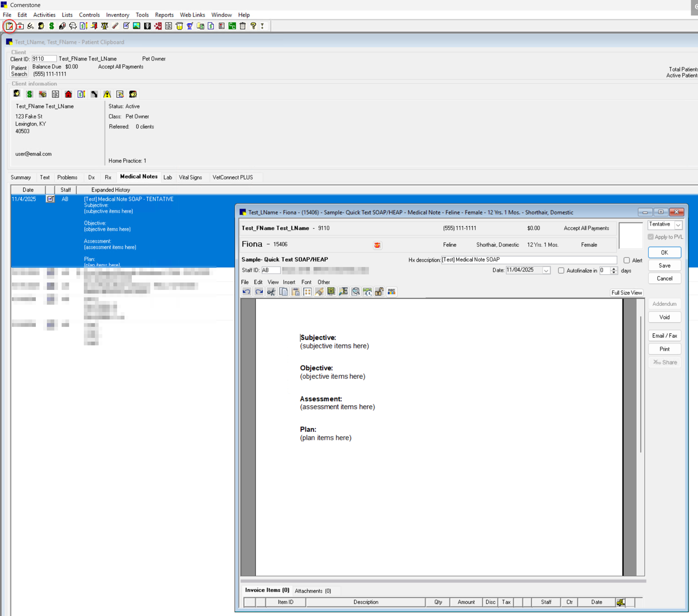
Task: Click the yellow warning triangle client icon
Action: 107,94
